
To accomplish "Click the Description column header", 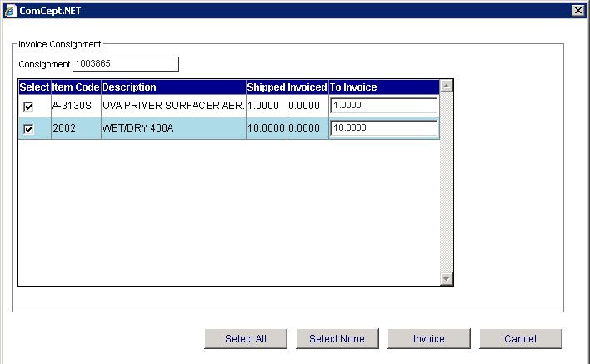I will pos(129,87).
